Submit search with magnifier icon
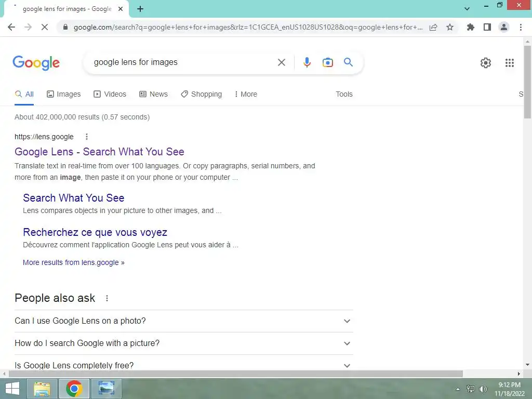 click(x=348, y=62)
